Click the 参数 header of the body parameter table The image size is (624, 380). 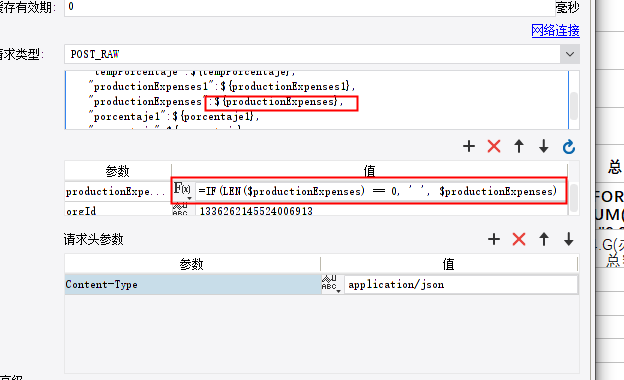coord(118,171)
